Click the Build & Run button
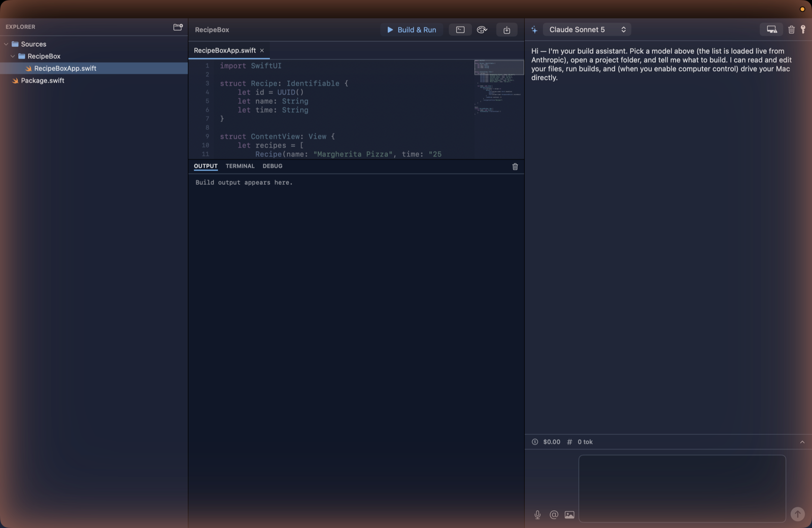This screenshot has height=528, width=812. point(412,30)
